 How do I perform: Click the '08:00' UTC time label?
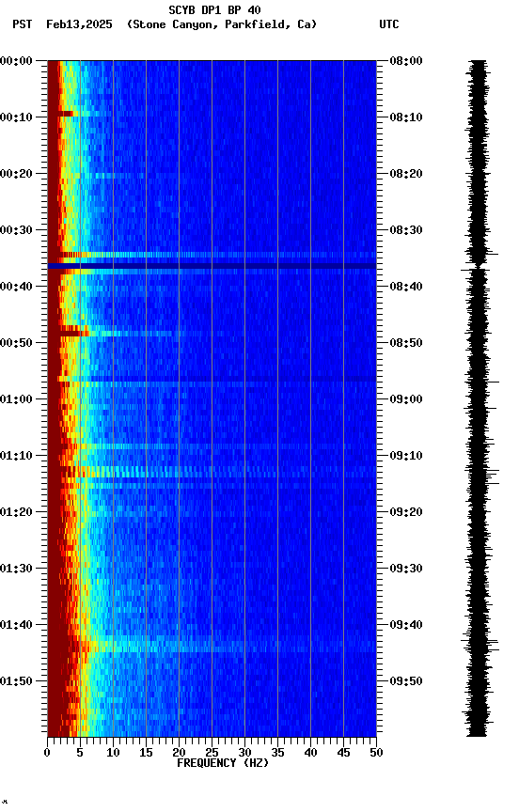pos(406,61)
